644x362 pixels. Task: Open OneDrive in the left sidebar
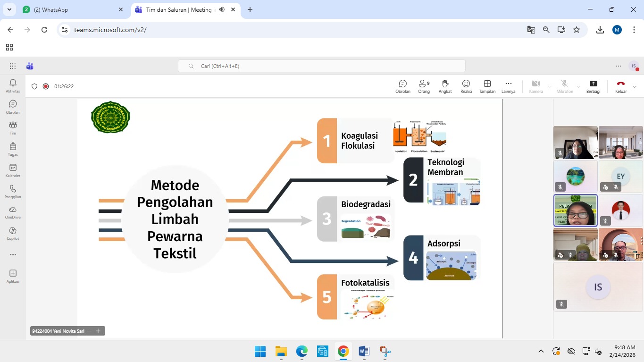tap(13, 212)
